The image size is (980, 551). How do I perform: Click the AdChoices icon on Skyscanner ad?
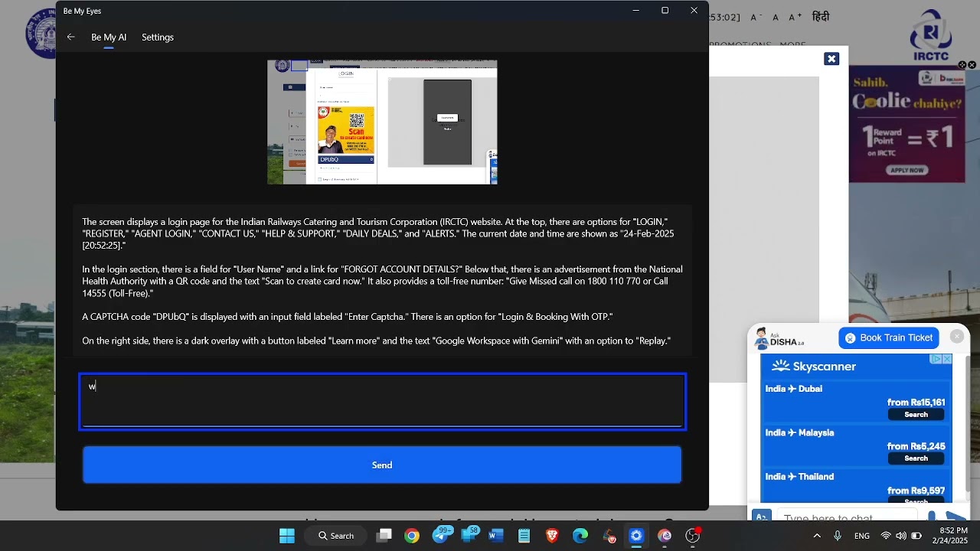click(x=936, y=359)
